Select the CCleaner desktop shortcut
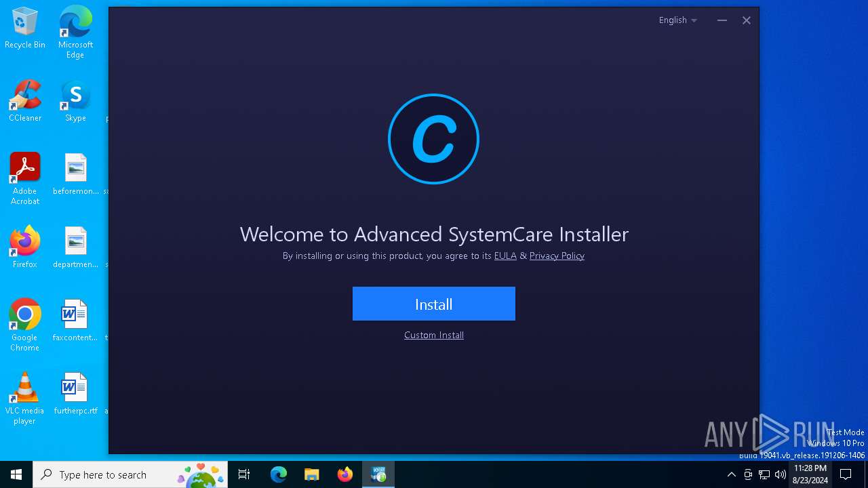Image resolution: width=868 pixels, height=488 pixels. 25,102
